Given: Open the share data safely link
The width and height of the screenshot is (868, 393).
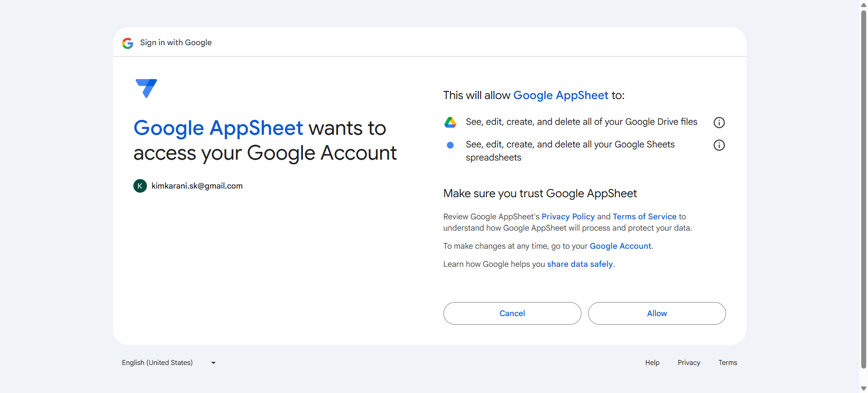Looking at the screenshot, I should [580, 264].
